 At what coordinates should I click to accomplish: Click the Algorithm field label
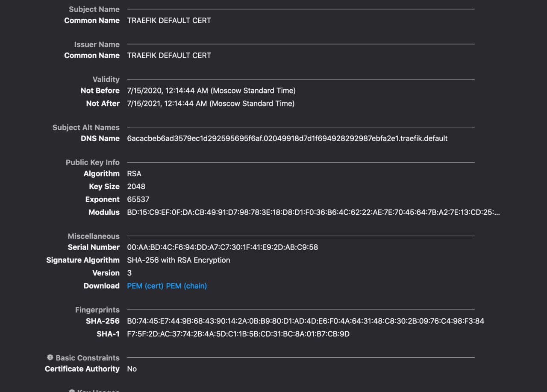[x=102, y=173]
